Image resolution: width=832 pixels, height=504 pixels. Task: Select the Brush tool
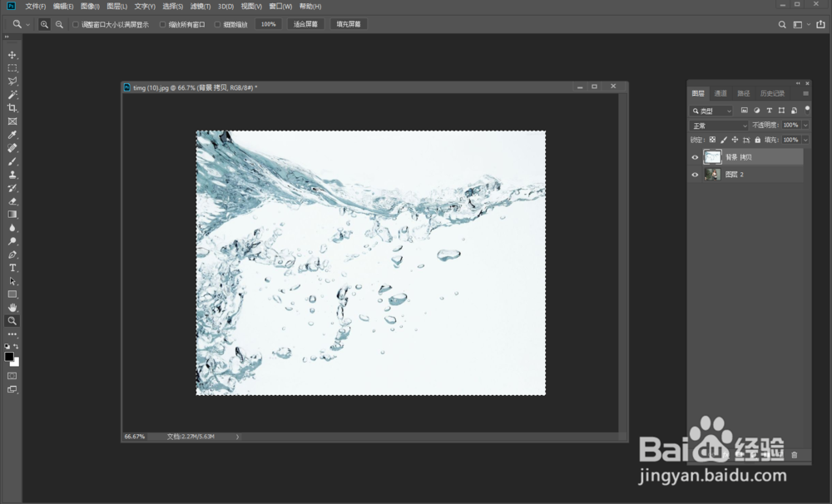point(12,161)
